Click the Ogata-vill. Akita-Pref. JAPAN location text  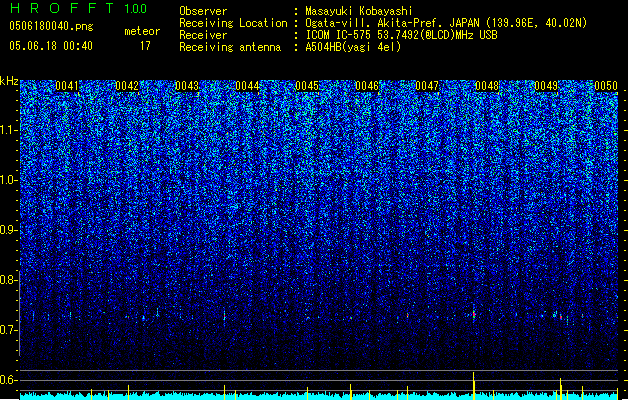coord(446,23)
